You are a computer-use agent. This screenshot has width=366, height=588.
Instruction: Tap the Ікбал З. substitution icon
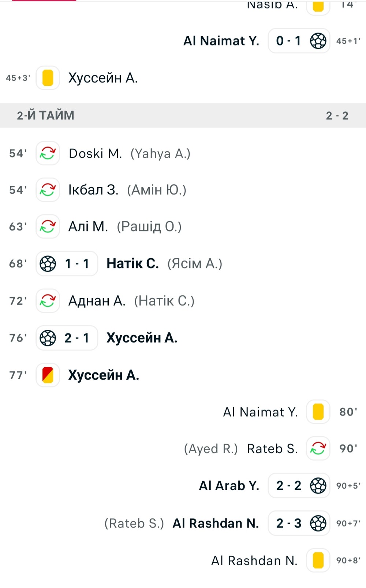coord(48,190)
